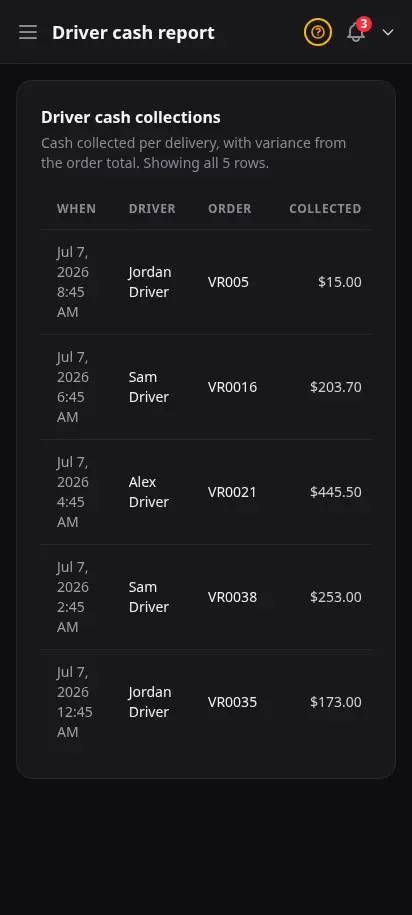Select order VR0016 in the table
Image resolution: width=412 pixels, height=915 pixels.
pyautogui.click(x=232, y=387)
